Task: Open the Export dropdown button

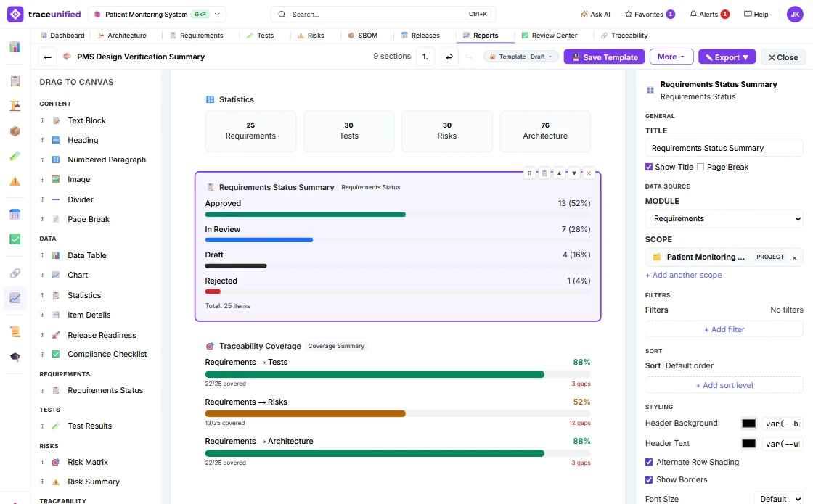Action: (727, 57)
